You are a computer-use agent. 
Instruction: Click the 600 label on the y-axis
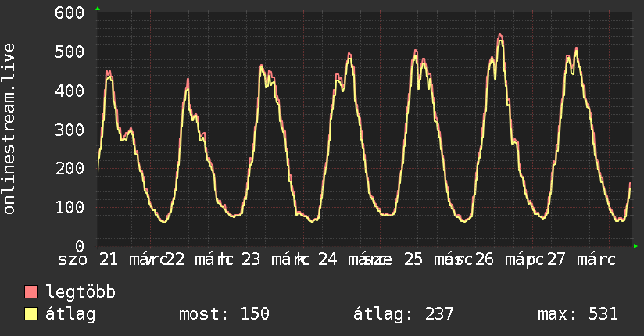click(x=70, y=13)
